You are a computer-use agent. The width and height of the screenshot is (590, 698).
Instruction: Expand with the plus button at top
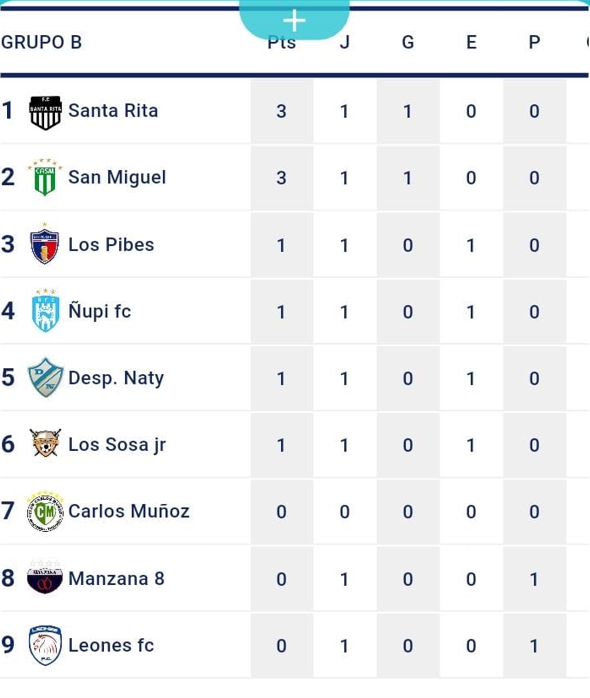[294, 20]
